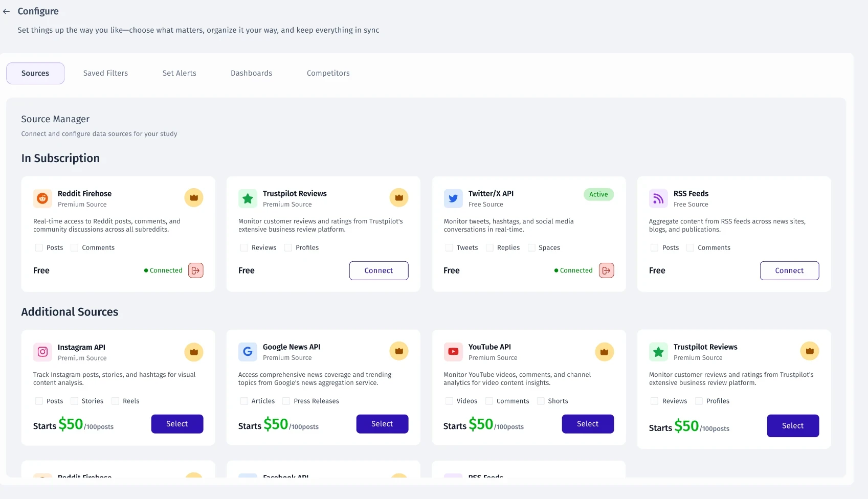
Task: Open the Set Alerts tab
Action: pyautogui.click(x=180, y=73)
